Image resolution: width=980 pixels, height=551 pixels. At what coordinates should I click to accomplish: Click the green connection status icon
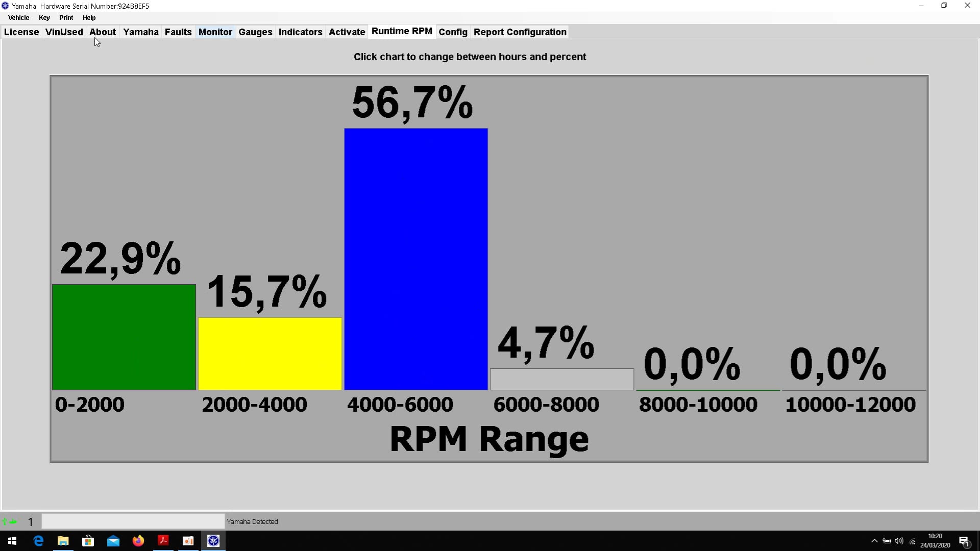coord(10,521)
